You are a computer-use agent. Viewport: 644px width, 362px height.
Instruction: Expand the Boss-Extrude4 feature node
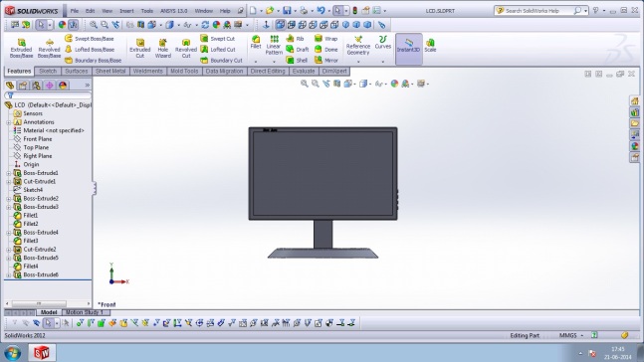(9, 233)
